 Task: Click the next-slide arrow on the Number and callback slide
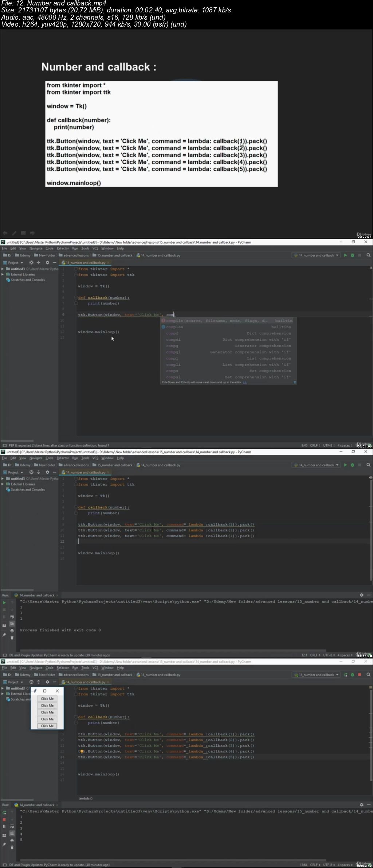pos(32,233)
